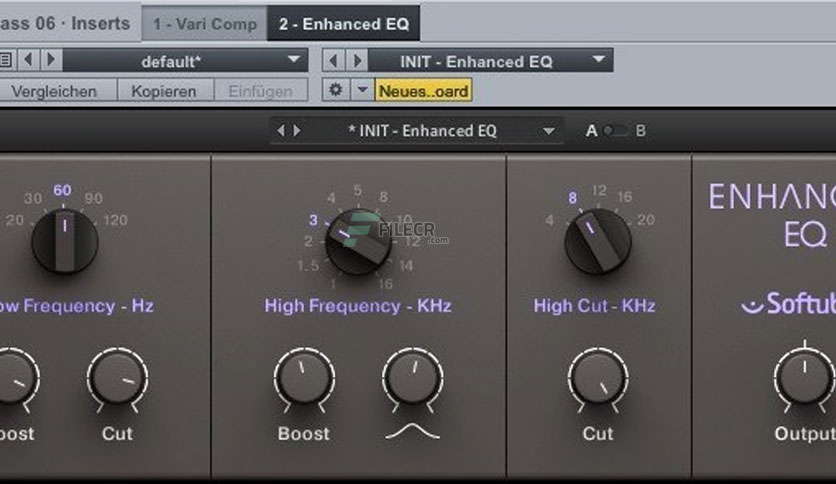
Task: Set High Frequency to 1.5 KHz
Action: (x=308, y=265)
